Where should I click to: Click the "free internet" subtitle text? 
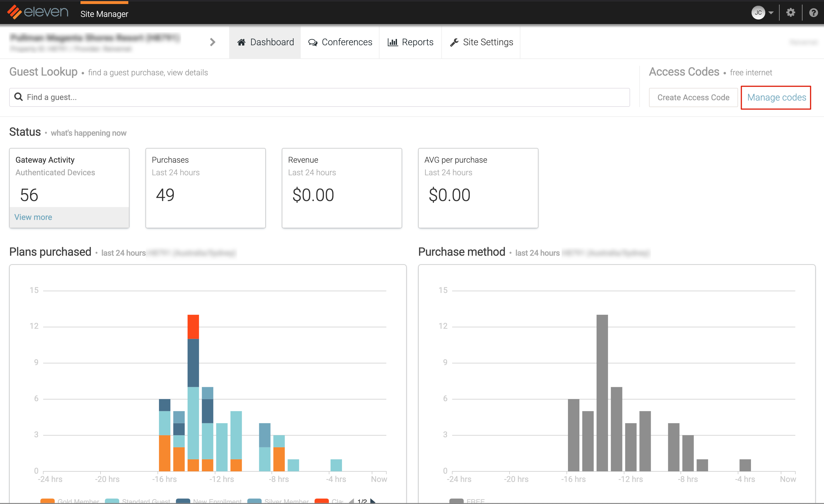point(751,72)
